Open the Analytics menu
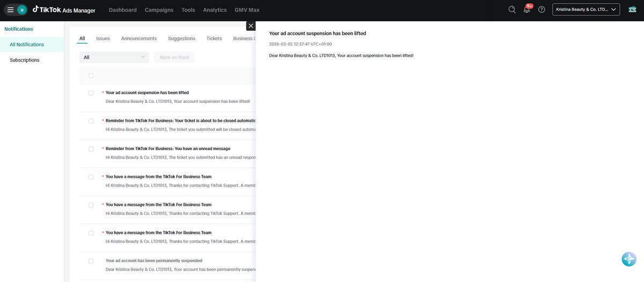Screen dimensions: 644x282 coord(215,10)
